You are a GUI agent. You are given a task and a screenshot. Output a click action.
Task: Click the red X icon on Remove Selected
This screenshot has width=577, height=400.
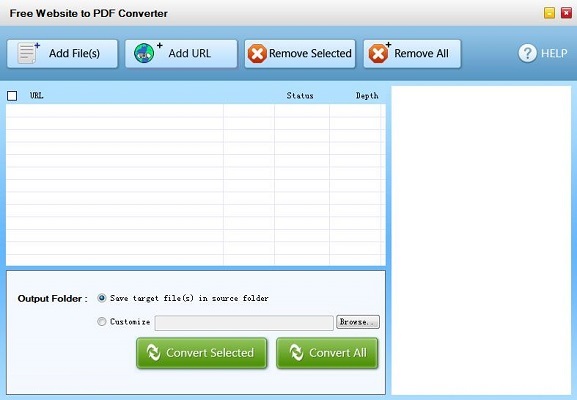257,54
